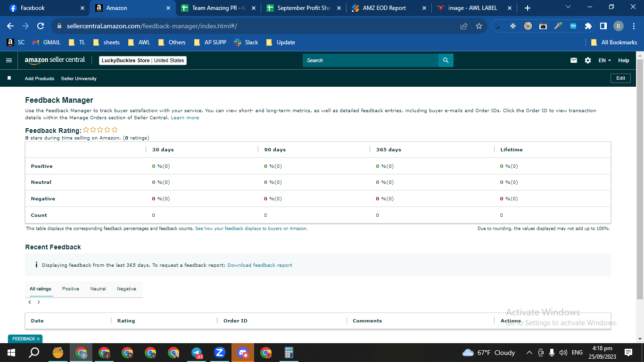Switch to the Team Amazing PR tab

(219, 8)
